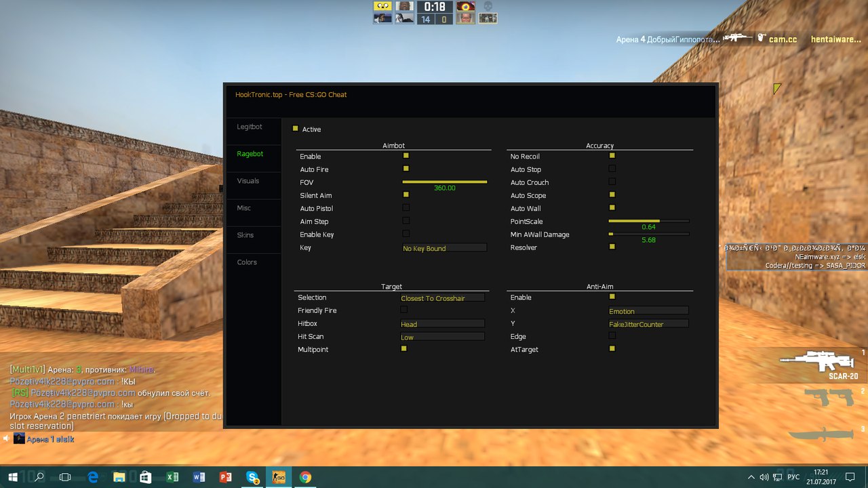The width and height of the screenshot is (868, 488).
Task: Click the Min AWall Damage slider
Action: coord(648,234)
